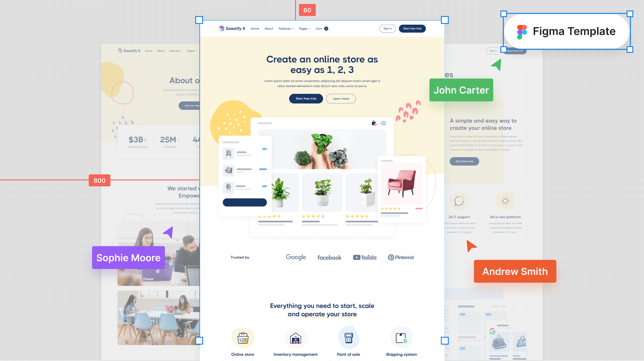Viewport: 644px width, 361px height.
Task: Click Learn more button in hero section
Action: point(341,99)
